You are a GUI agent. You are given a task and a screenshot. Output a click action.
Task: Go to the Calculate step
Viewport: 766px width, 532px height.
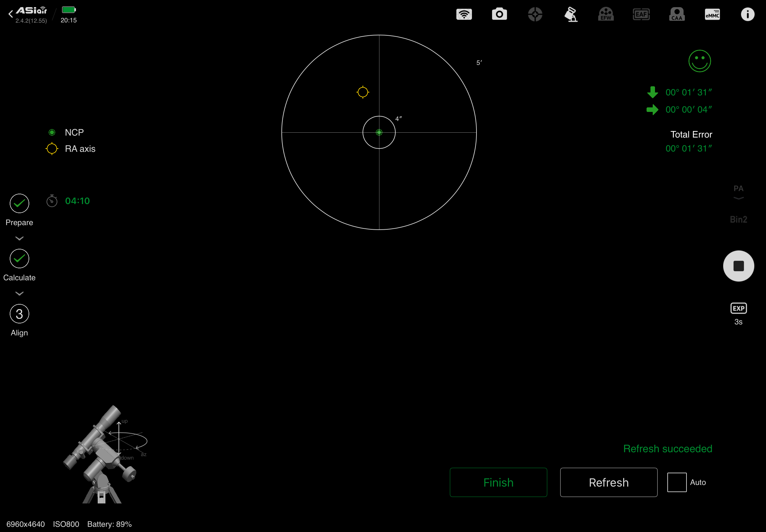[19, 259]
